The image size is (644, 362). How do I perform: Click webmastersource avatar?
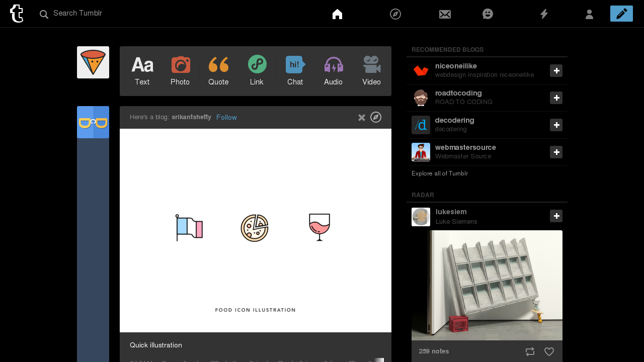421,152
